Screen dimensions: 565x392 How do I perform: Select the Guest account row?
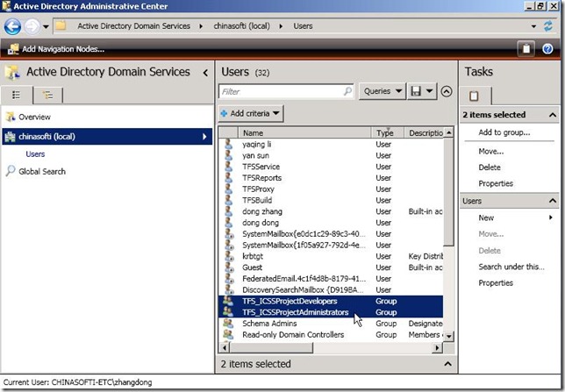click(331, 267)
